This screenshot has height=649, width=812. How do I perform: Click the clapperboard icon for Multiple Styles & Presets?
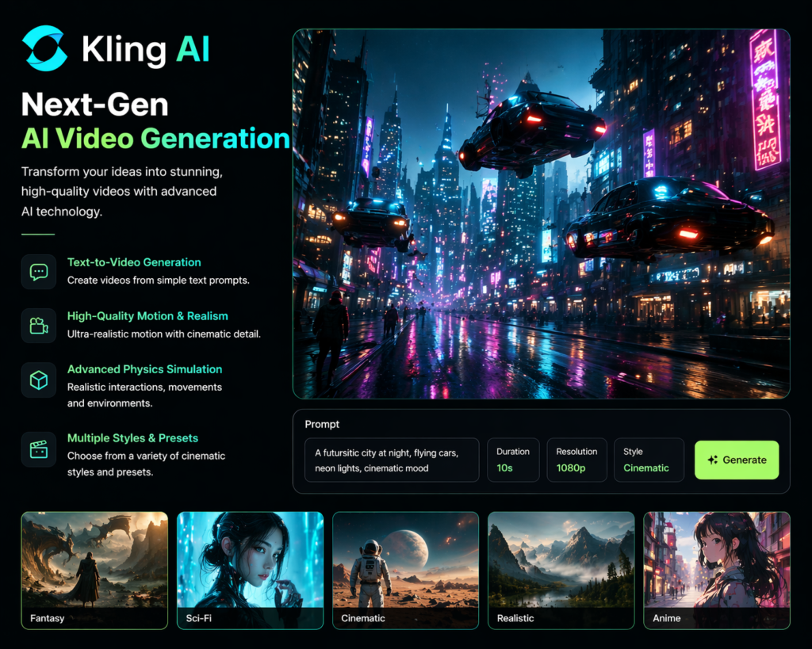coord(38,449)
